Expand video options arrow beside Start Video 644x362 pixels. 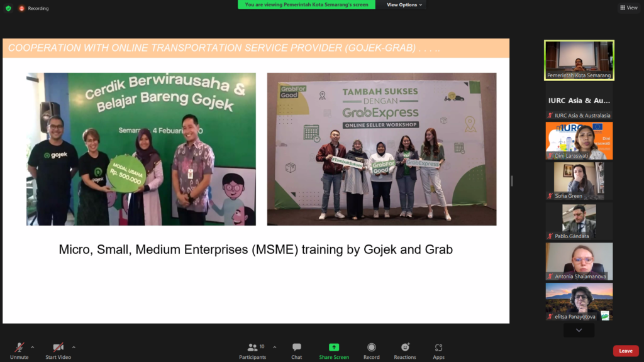click(74, 347)
